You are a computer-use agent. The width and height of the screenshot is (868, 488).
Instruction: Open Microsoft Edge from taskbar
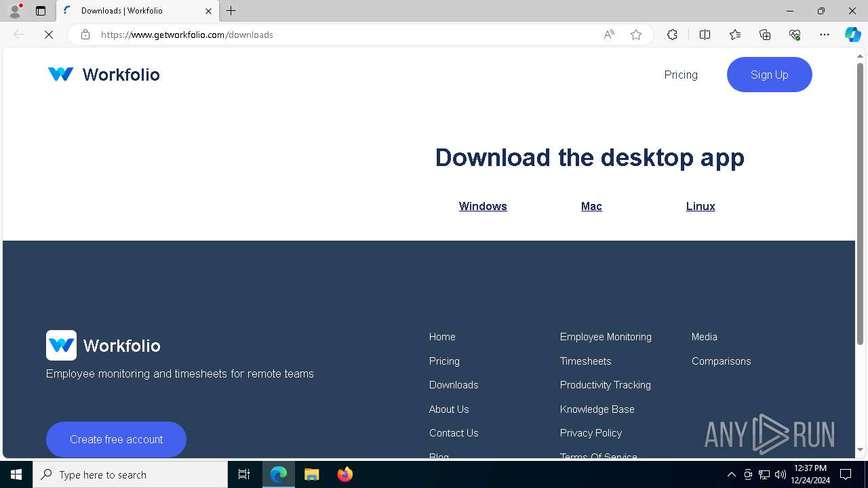point(279,474)
